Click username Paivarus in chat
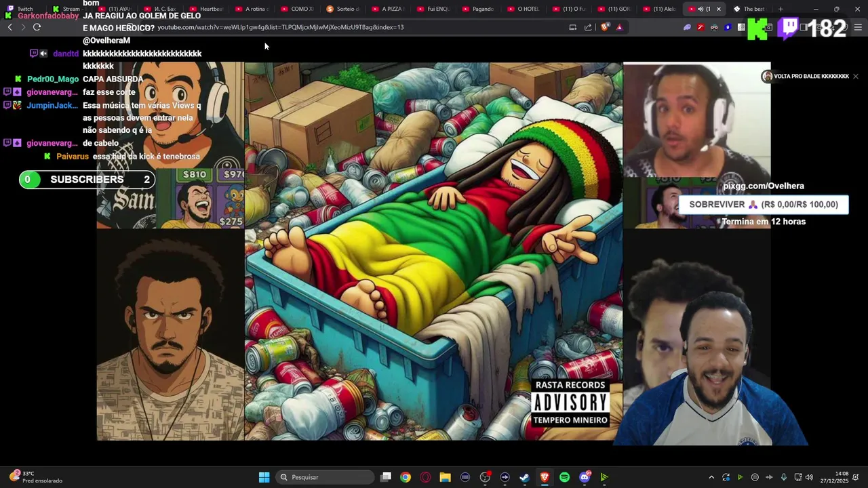The image size is (868, 488). (x=73, y=157)
